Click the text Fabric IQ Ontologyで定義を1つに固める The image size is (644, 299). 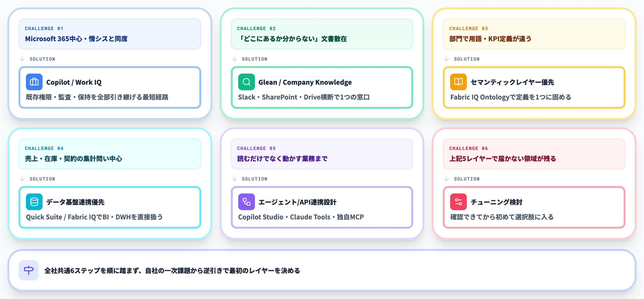511,97
